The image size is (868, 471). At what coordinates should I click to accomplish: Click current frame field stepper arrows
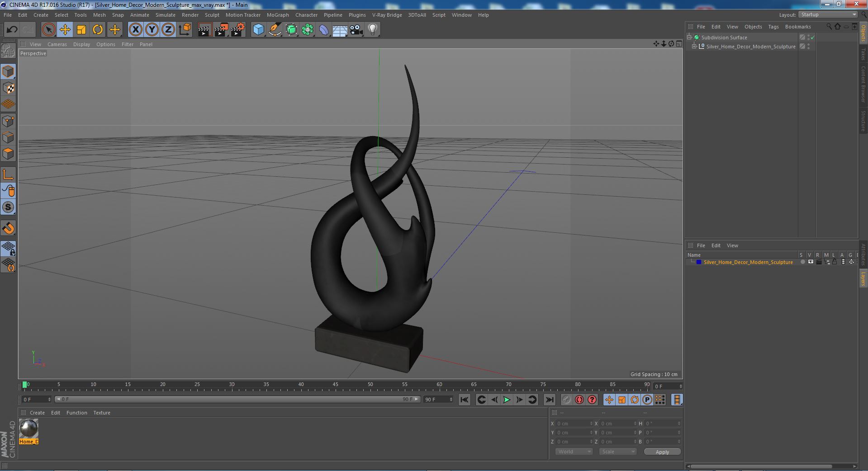click(49, 400)
